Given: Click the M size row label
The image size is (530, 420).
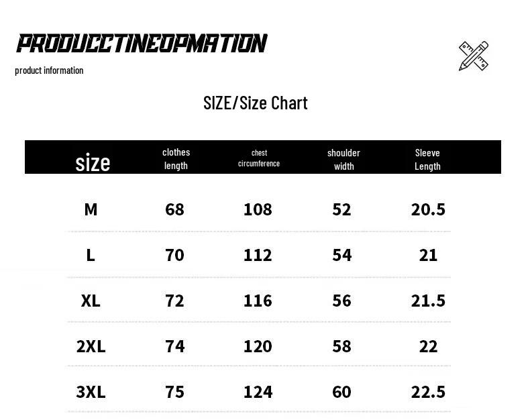Looking at the screenshot, I should click(x=91, y=209).
